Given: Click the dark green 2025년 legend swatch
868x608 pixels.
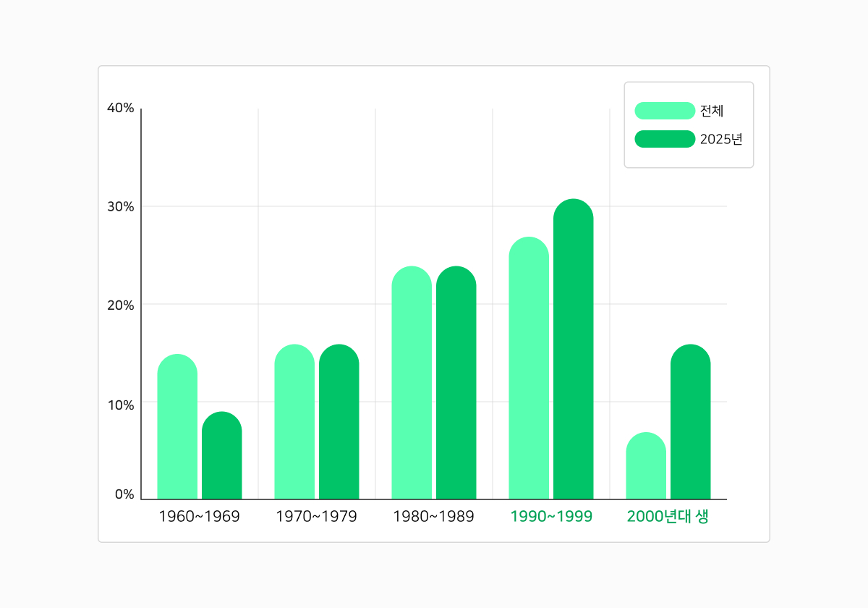Looking at the screenshot, I should coord(664,139).
